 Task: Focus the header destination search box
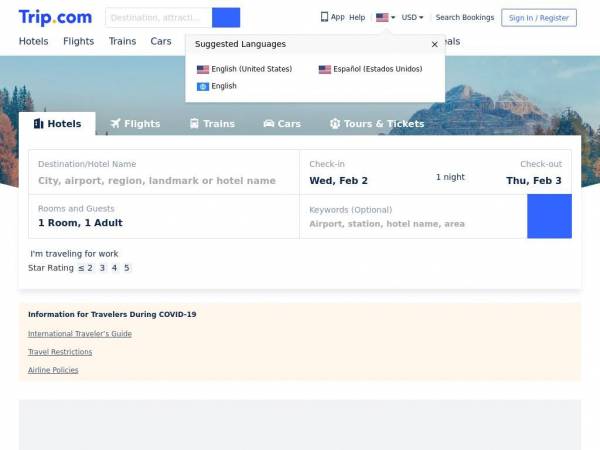[x=158, y=18]
